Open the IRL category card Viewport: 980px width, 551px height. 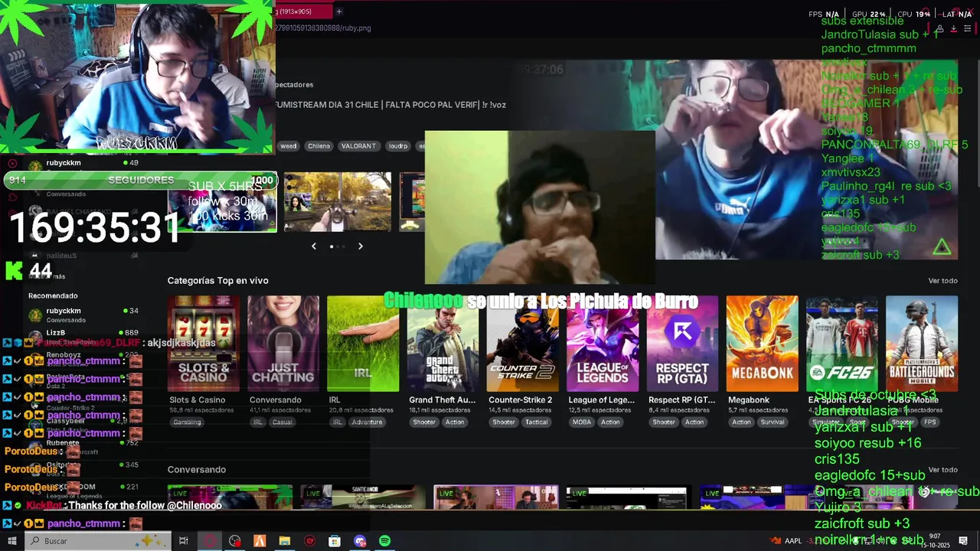[363, 344]
